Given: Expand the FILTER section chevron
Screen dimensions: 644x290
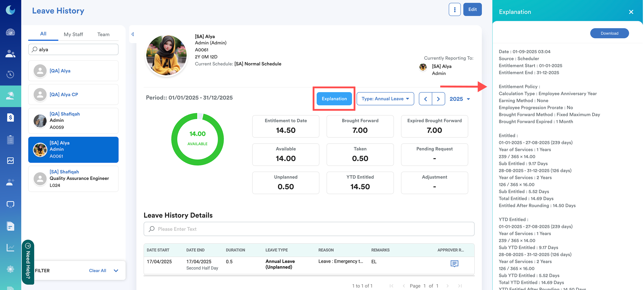Looking at the screenshot, I should [116, 270].
